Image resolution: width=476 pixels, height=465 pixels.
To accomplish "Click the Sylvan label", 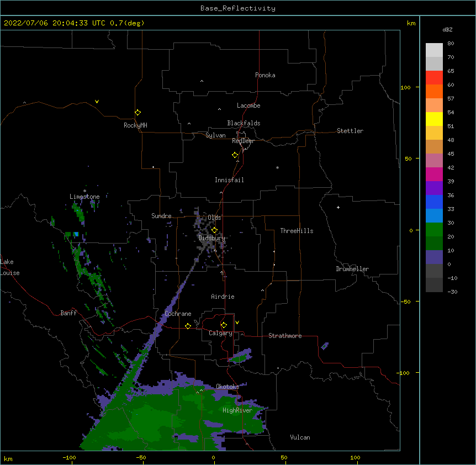I will 215,135.
